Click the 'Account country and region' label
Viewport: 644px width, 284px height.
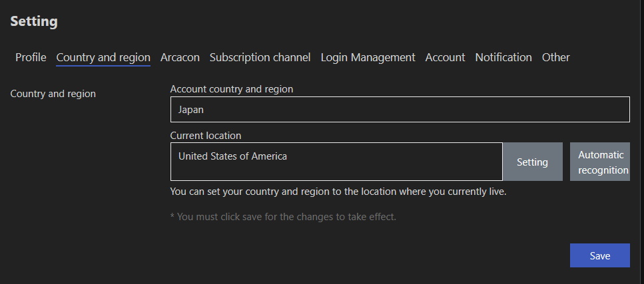click(232, 89)
